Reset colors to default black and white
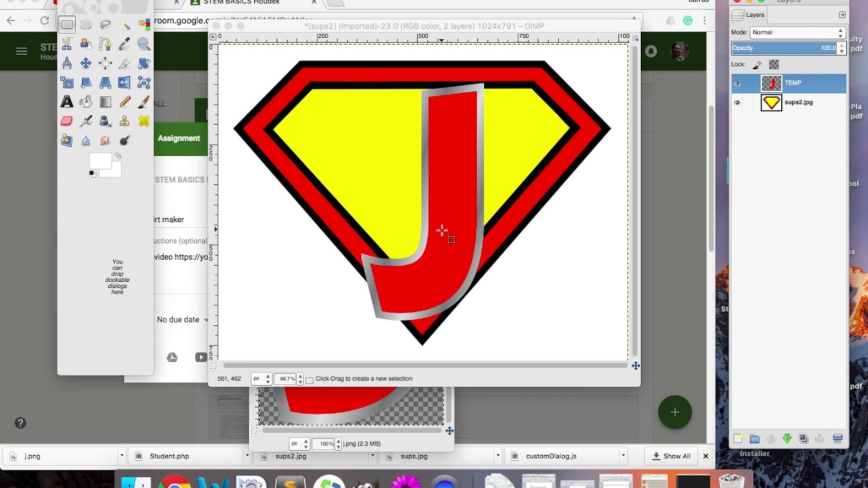 [x=93, y=174]
